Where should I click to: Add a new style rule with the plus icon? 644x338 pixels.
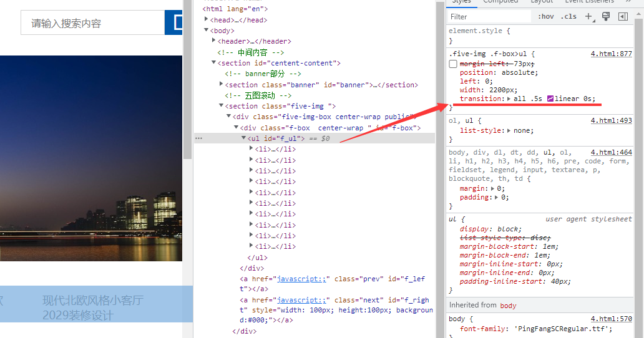pyautogui.click(x=589, y=16)
